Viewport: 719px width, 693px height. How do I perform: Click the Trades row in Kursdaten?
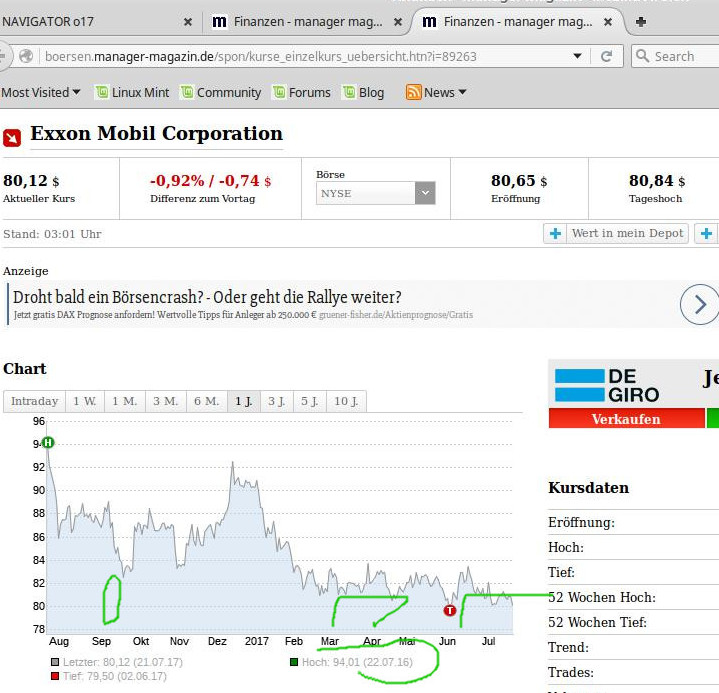633,672
